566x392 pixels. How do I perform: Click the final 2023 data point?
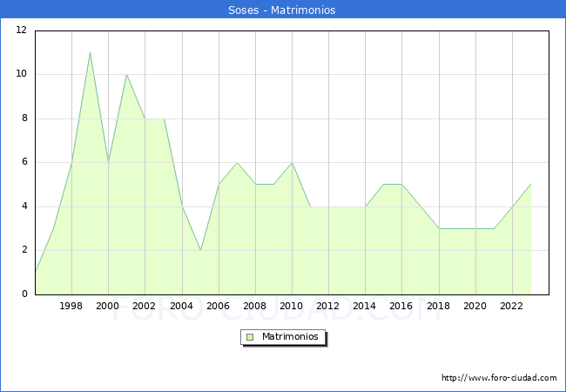(530, 184)
